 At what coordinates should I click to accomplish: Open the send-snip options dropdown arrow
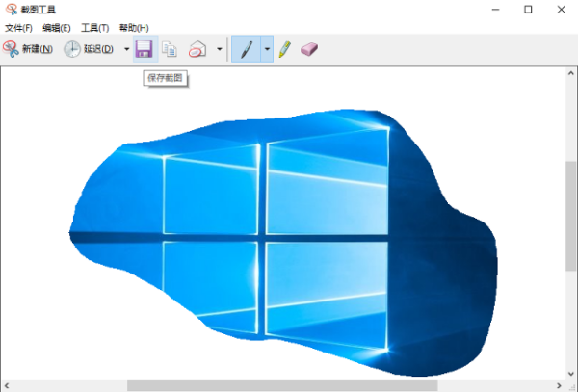(x=220, y=49)
